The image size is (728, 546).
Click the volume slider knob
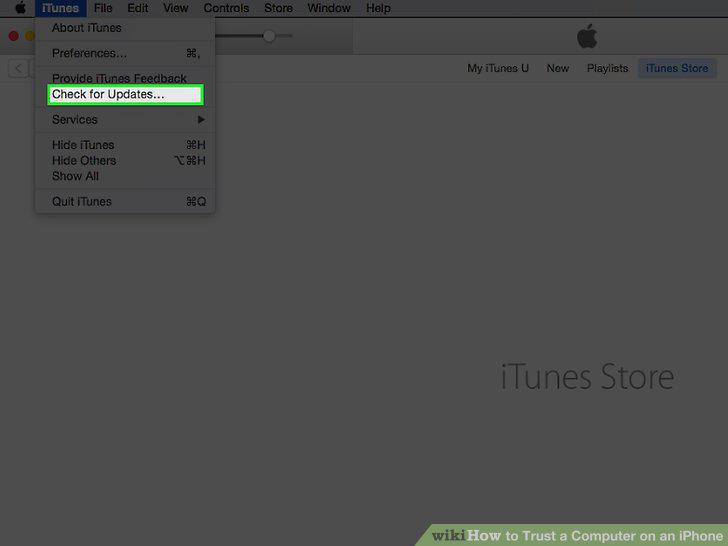pyautogui.click(x=269, y=36)
